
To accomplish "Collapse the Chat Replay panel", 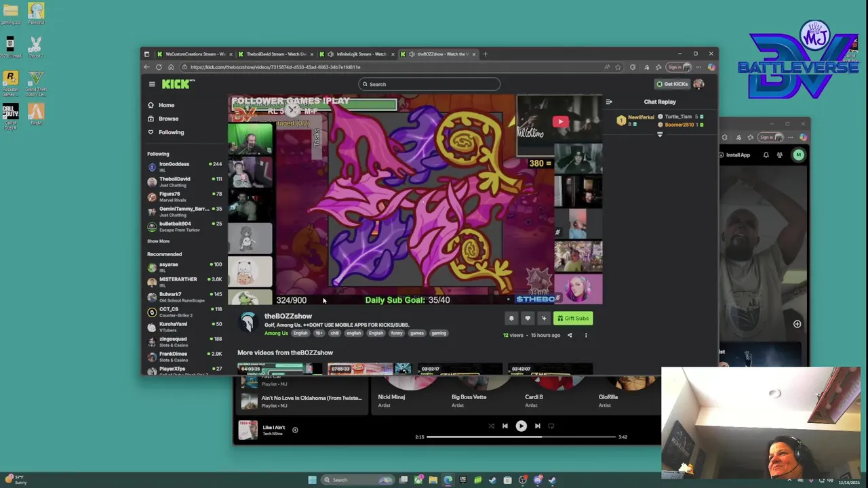I will coord(609,102).
